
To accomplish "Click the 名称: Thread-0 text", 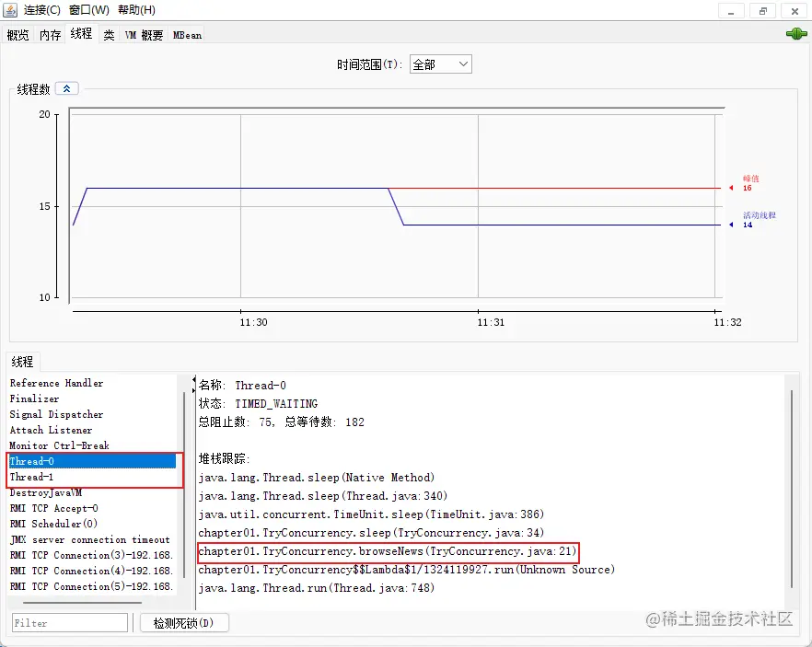I will pyautogui.click(x=242, y=385).
